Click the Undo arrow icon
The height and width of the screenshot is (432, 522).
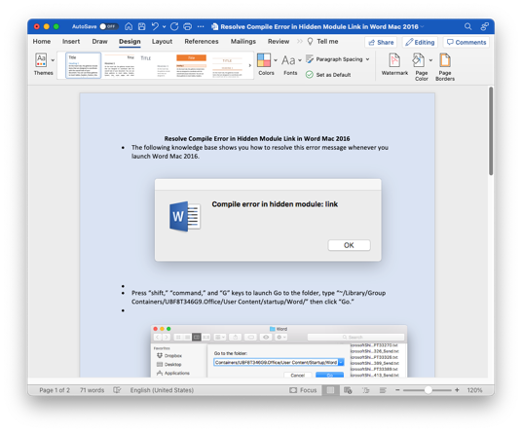pyautogui.click(x=155, y=26)
